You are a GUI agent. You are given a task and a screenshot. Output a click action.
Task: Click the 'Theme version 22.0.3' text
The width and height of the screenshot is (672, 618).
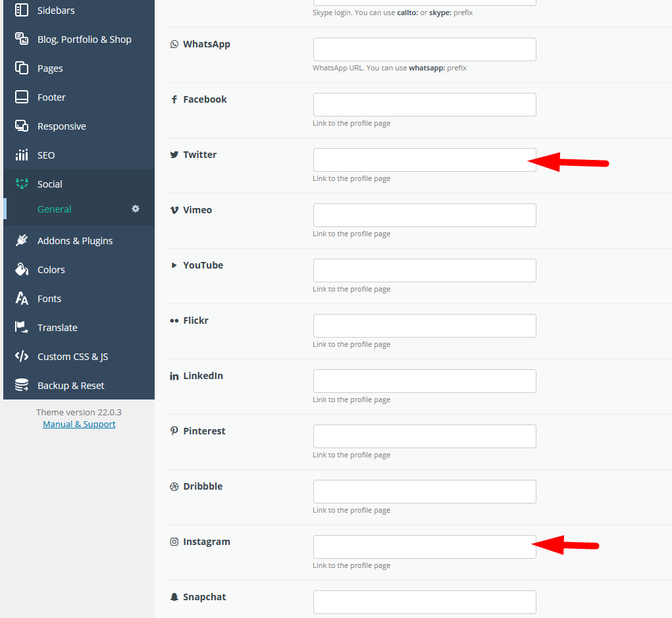tap(79, 412)
